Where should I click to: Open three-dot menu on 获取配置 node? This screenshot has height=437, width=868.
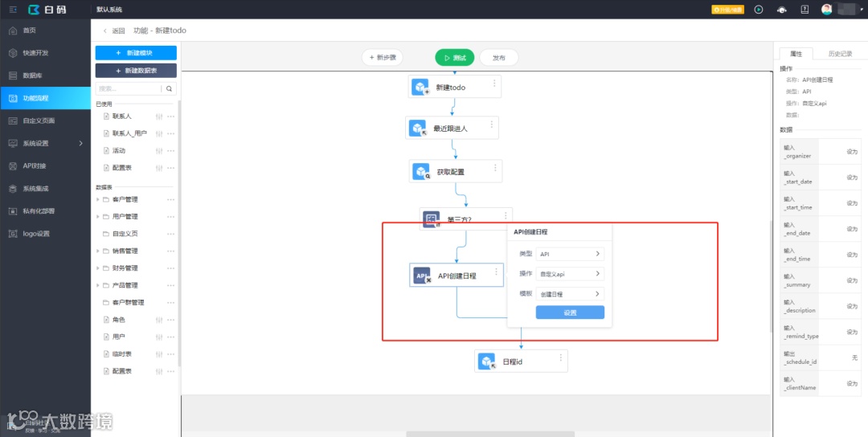(495, 168)
